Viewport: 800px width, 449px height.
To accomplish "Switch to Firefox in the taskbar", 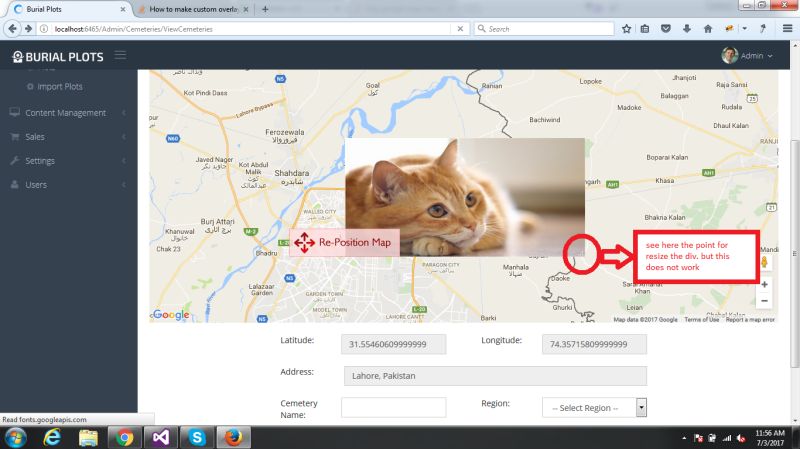I will (233, 438).
